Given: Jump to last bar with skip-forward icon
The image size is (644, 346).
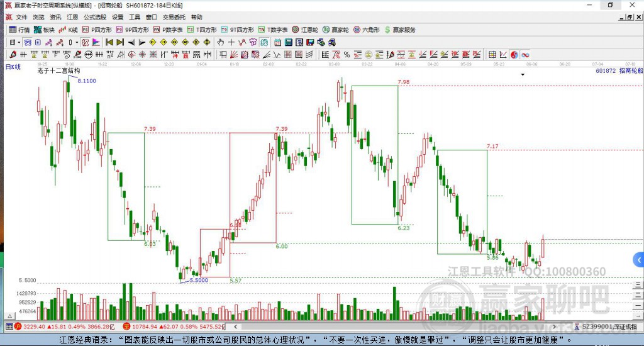Looking at the screenshot, I should 120,42.
